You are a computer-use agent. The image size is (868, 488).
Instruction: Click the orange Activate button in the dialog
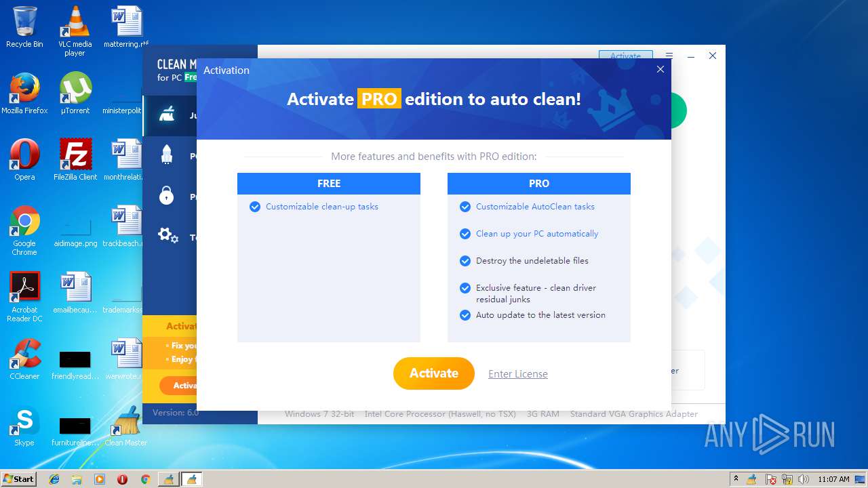pos(434,373)
